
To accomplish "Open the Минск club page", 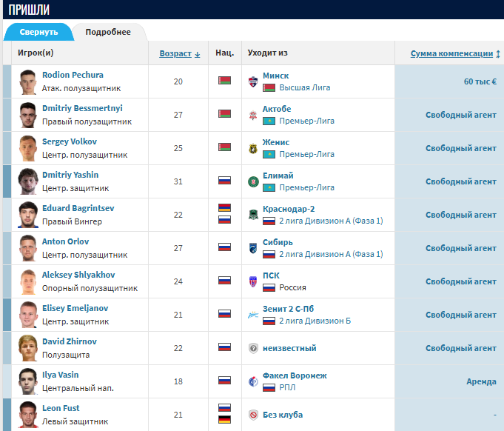I will click(276, 76).
